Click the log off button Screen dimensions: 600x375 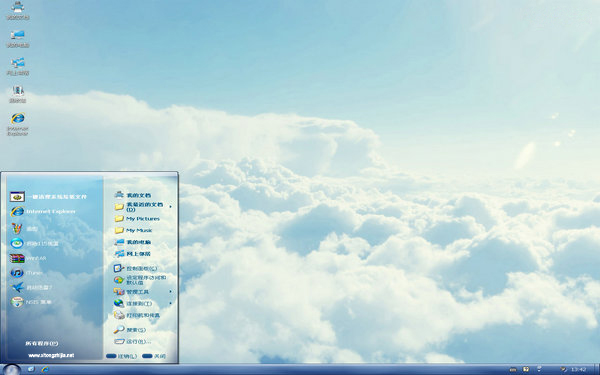(122, 356)
